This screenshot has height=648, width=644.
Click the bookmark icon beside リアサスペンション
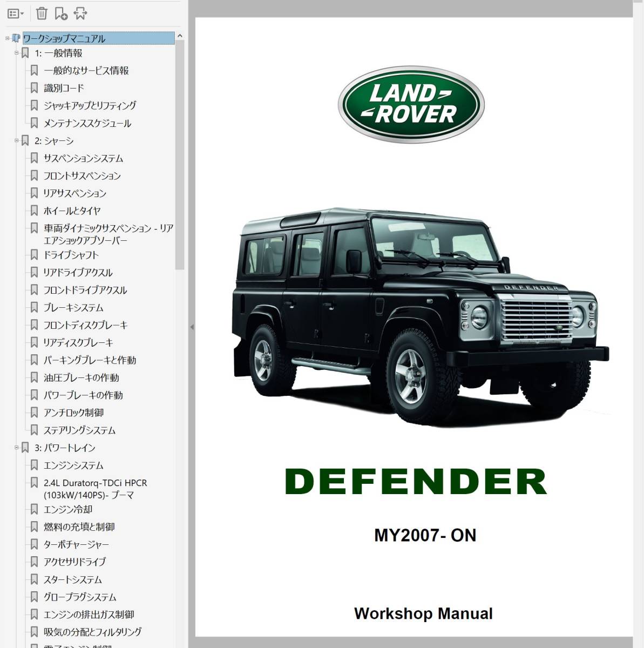coord(34,193)
